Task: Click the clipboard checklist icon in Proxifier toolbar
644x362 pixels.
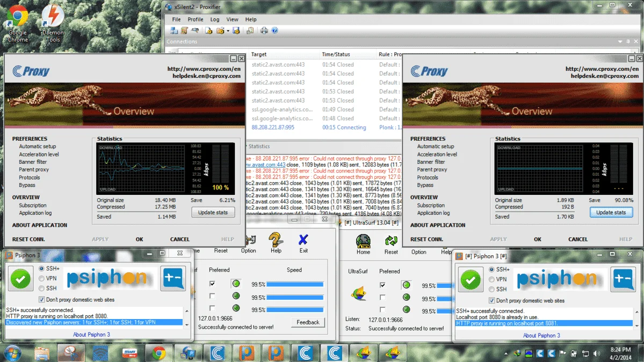Action: (x=250, y=31)
